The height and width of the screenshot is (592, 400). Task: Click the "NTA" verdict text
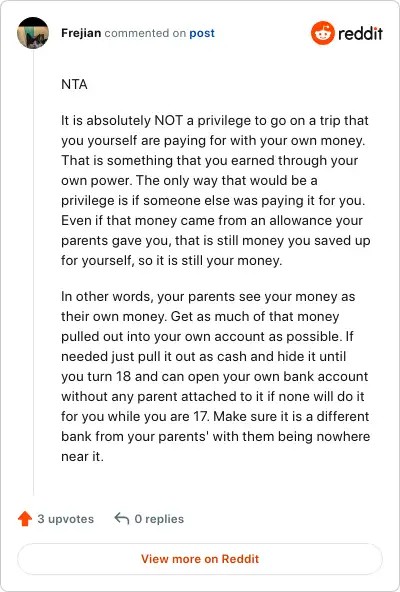[74, 84]
